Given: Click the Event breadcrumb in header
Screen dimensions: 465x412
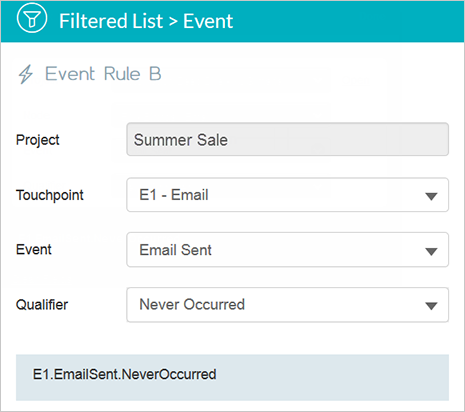Looking at the screenshot, I should pyautogui.click(x=208, y=21).
